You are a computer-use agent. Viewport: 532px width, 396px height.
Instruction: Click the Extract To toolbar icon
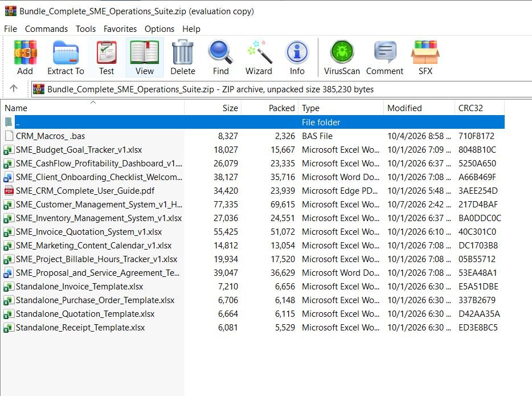point(66,52)
